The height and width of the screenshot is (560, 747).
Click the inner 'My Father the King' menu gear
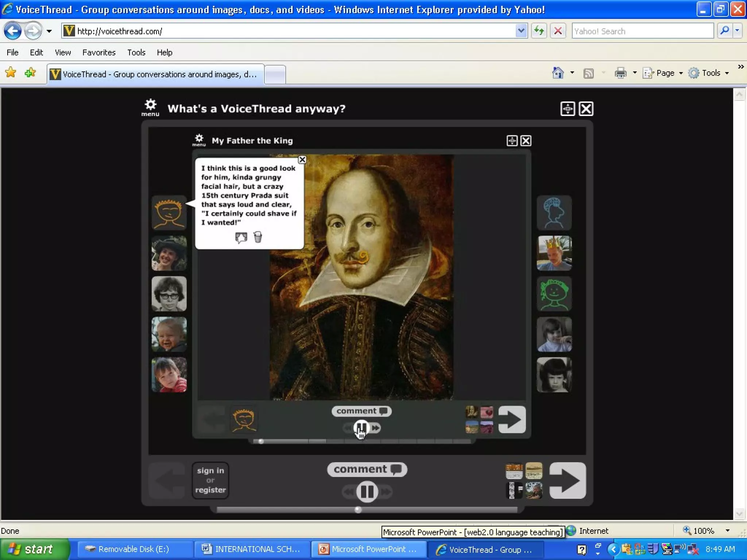tap(199, 140)
